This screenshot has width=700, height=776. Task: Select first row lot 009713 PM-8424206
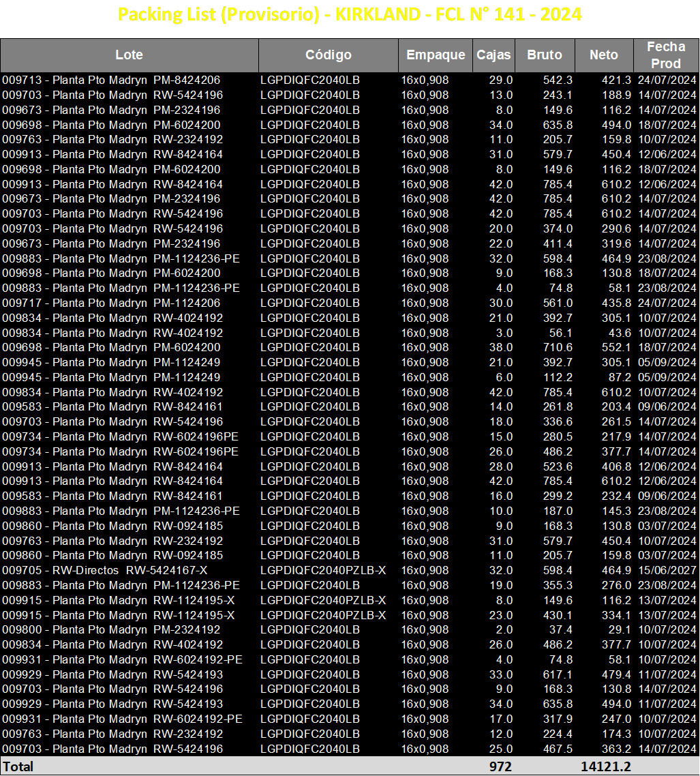click(111, 80)
